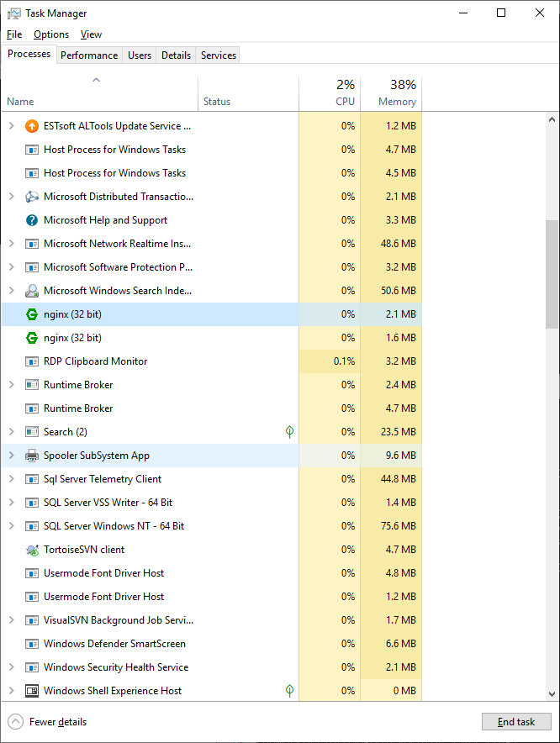Click the Windows Defender SmartScreen icon
The width and height of the screenshot is (560, 743).
32,644
